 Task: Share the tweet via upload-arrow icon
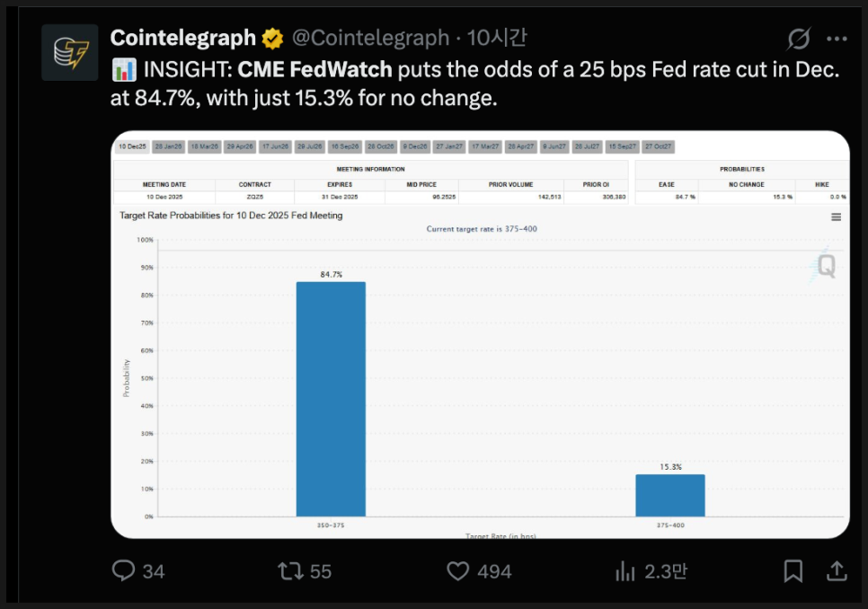[x=836, y=570]
